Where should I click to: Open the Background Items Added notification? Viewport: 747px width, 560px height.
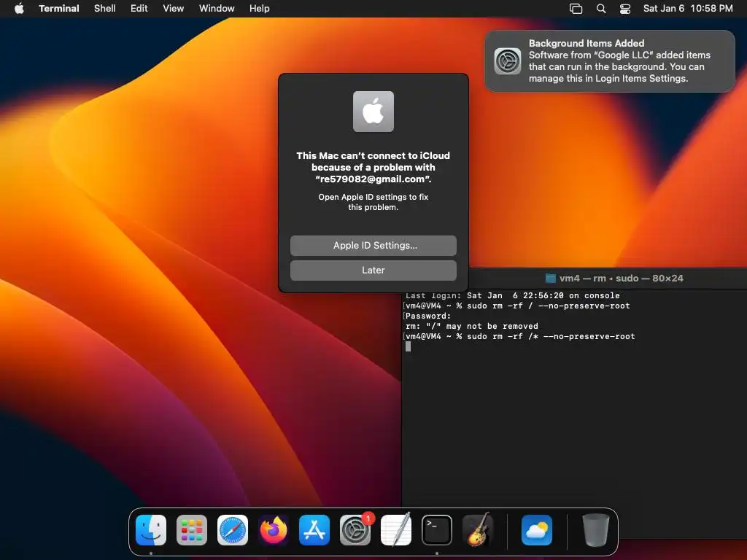pos(609,61)
